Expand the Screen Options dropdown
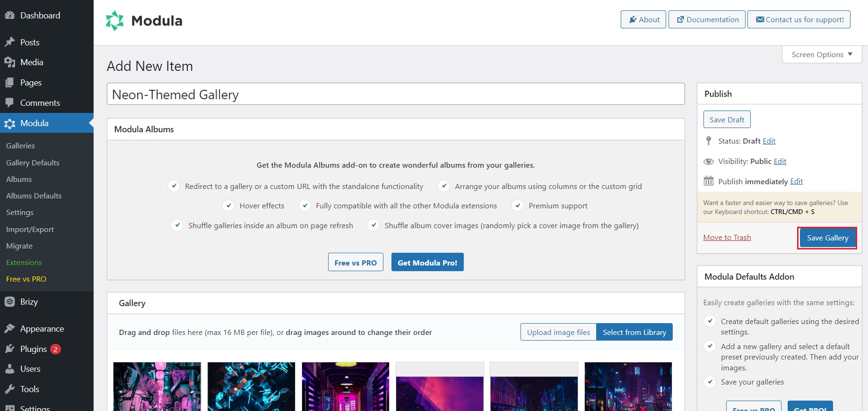 point(822,54)
